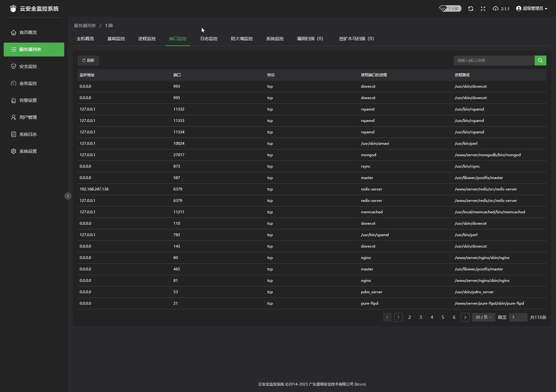The height and width of the screenshot is (392, 556).
Task: Open the 漏洞扫描 (0) tab
Action: (x=310, y=39)
